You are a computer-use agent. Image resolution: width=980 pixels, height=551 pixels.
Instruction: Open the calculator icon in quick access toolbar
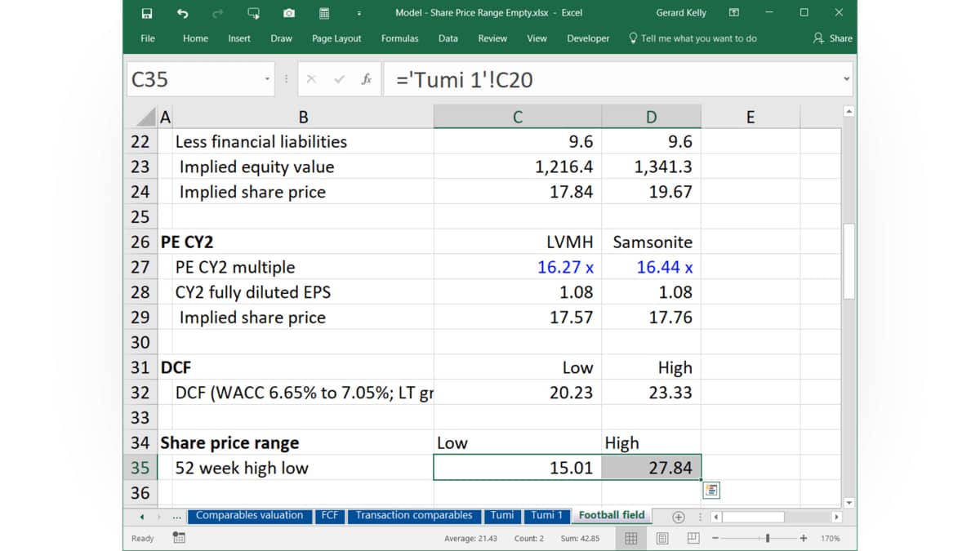[x=324, y=13]
